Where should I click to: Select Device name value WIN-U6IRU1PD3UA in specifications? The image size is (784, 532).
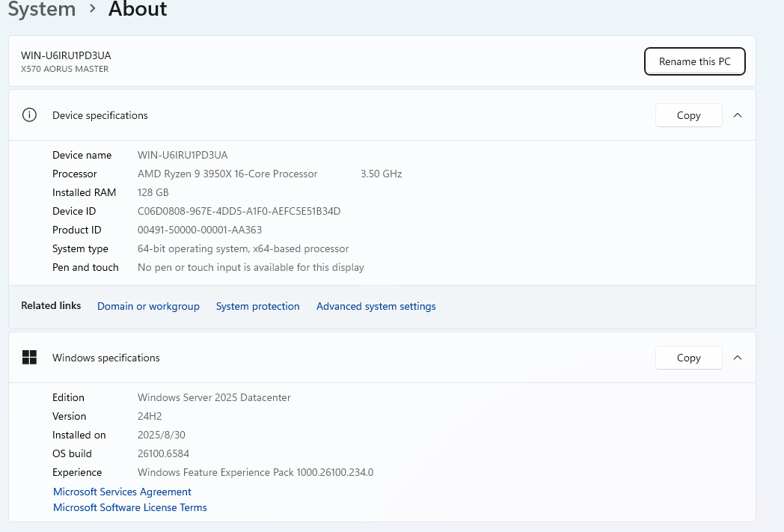[x=183, y=155]
